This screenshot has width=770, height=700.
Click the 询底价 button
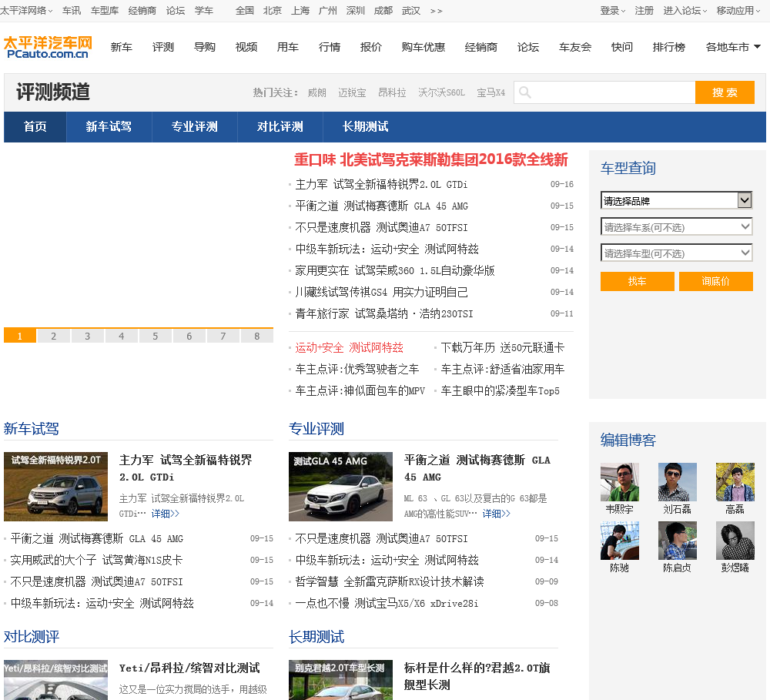[x=715, y=282]
